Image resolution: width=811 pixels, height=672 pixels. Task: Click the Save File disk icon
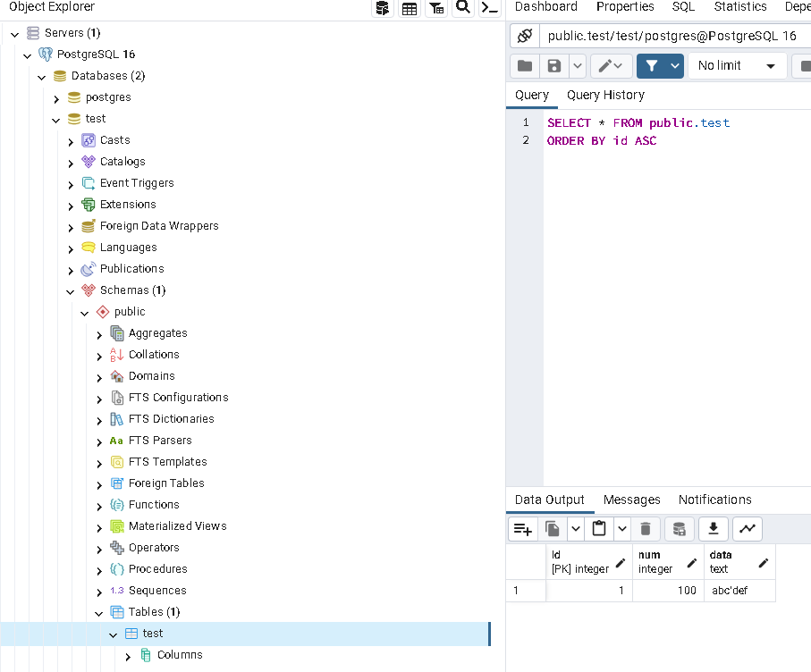pos(554,65)
